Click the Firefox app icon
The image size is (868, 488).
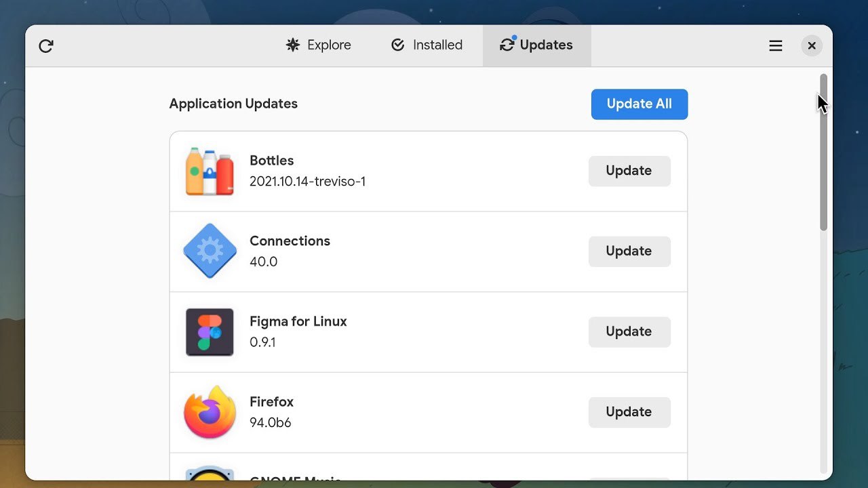(210, 412)
